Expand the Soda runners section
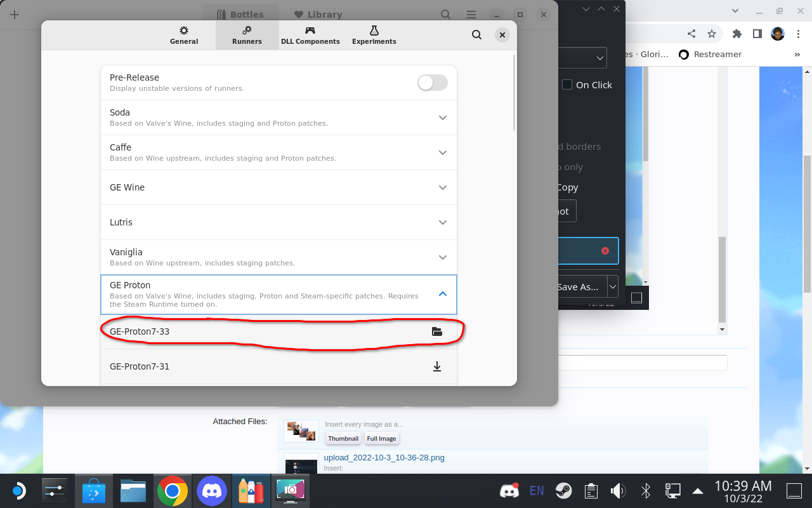The image size is (812, 508). pos(443,117)
